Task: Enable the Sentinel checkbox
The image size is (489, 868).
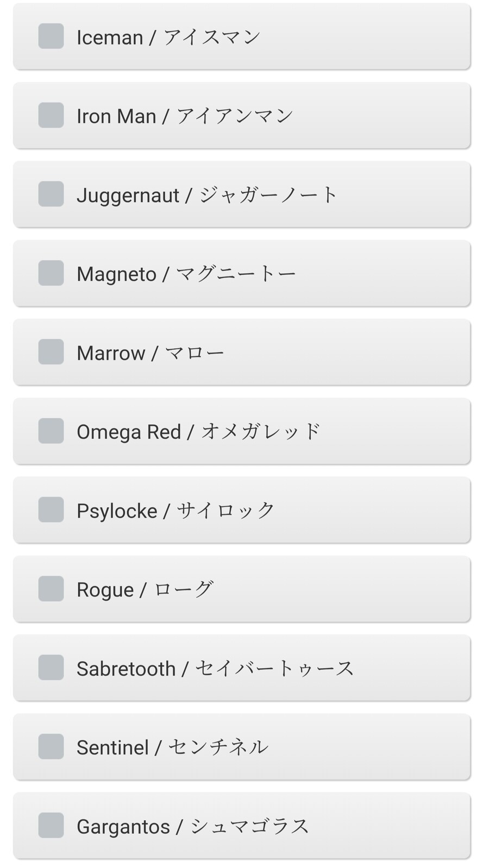Action: [51, 746]
